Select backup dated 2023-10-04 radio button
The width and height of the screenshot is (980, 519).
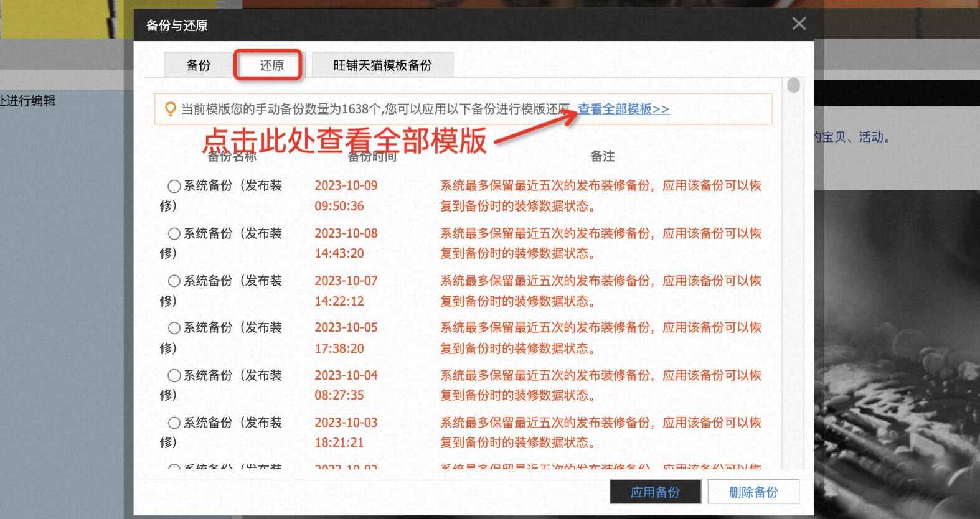pyautogui.click(x=174, y=375)
